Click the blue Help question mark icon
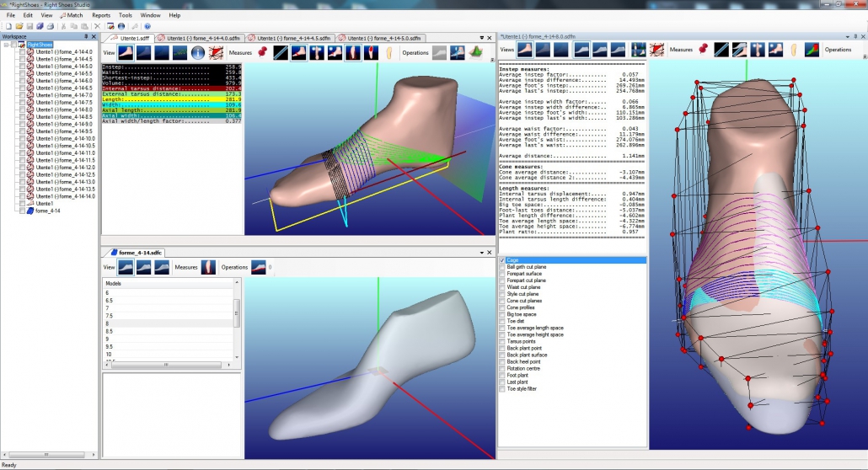Viewport: 868px width, 470px height. [x=147, y=26]
